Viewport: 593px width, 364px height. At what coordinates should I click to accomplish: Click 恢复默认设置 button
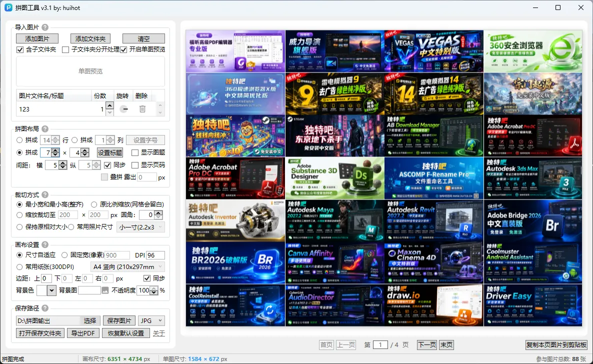tap(126, 333)
